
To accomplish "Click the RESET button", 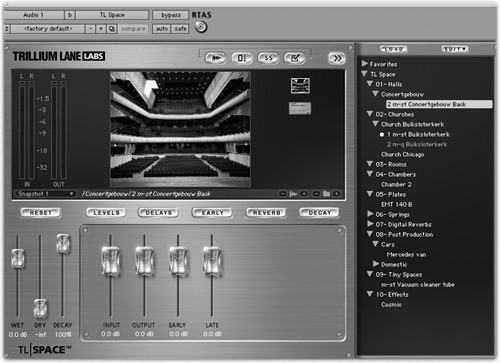I will tap(41, 213).
